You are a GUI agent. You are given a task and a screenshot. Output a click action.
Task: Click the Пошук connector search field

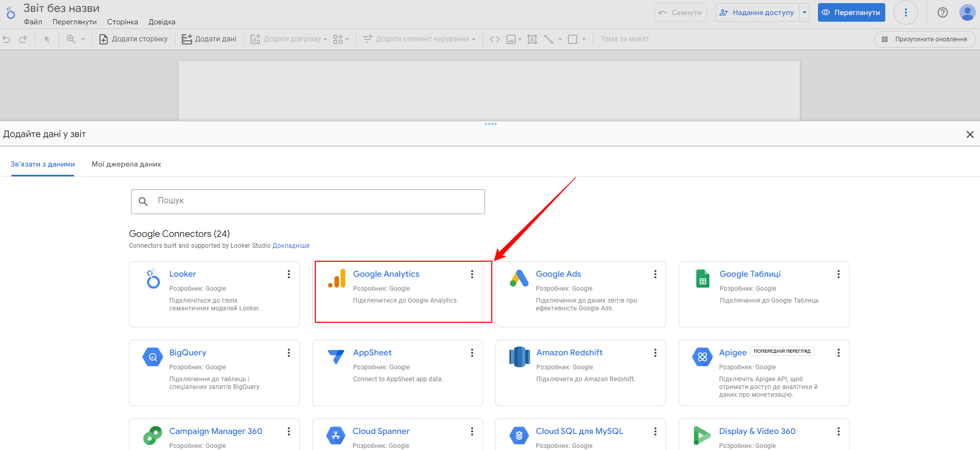[x=308, y=202]
